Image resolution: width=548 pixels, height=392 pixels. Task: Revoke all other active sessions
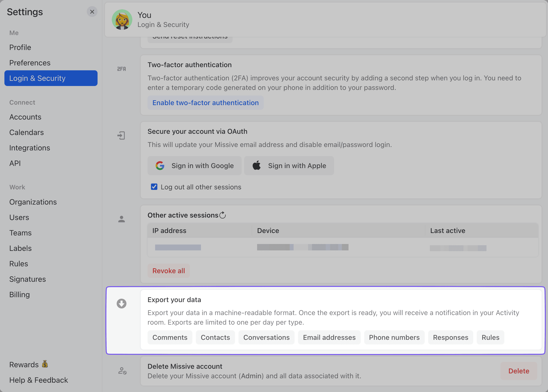pyautogui.click(x=168, y=271)
